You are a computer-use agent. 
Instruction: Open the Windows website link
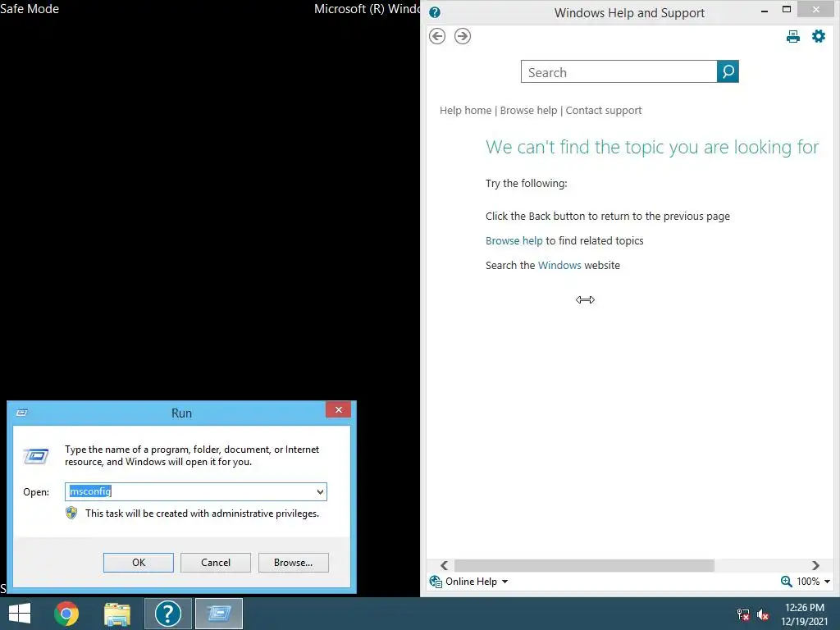[x=559, y=265]
